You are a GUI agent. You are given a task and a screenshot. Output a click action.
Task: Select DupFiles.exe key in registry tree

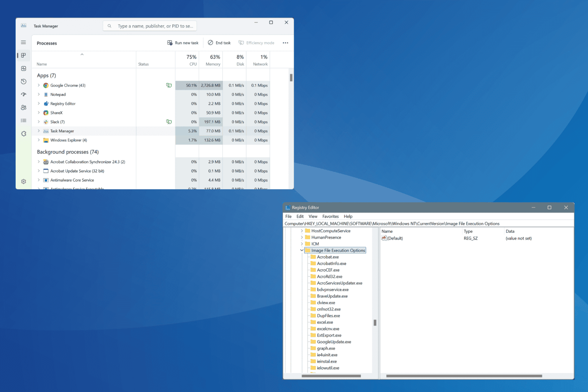point(328,316)
